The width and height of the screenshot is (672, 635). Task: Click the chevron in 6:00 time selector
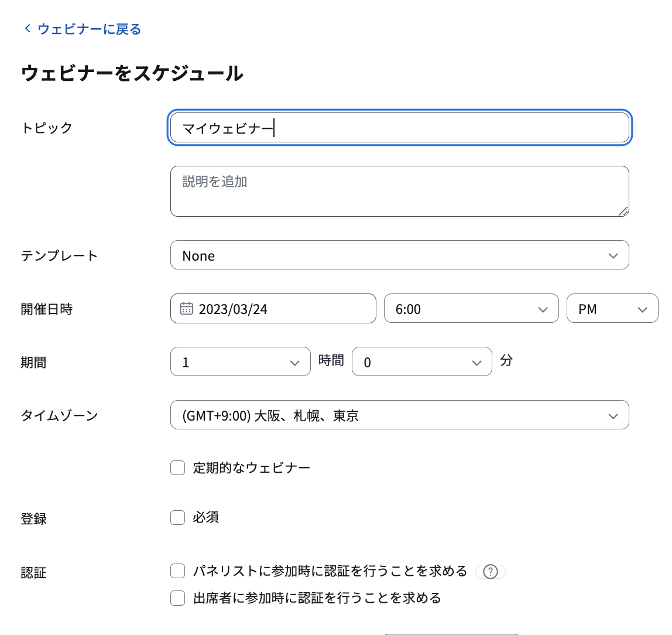(x=543, y=309)
